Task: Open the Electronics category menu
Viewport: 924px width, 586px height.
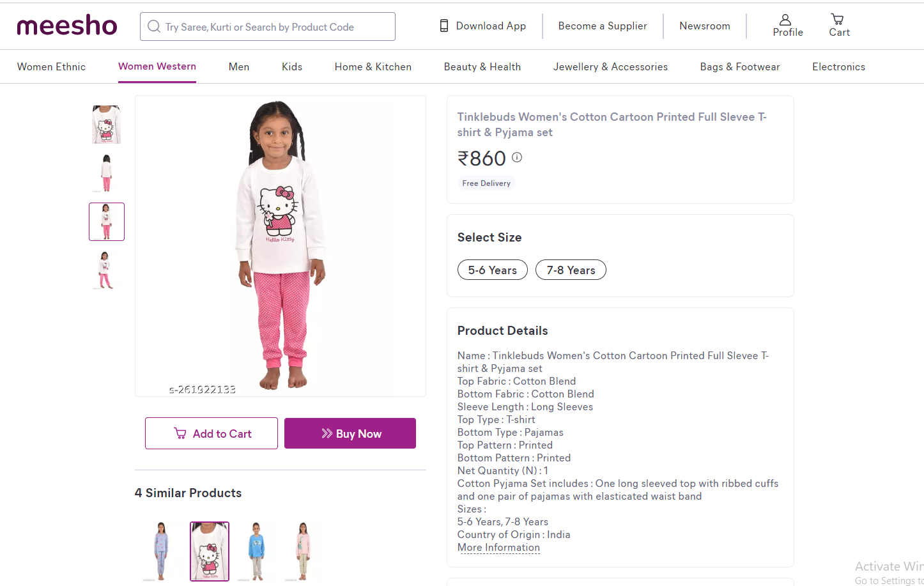Action: [838, 67]
